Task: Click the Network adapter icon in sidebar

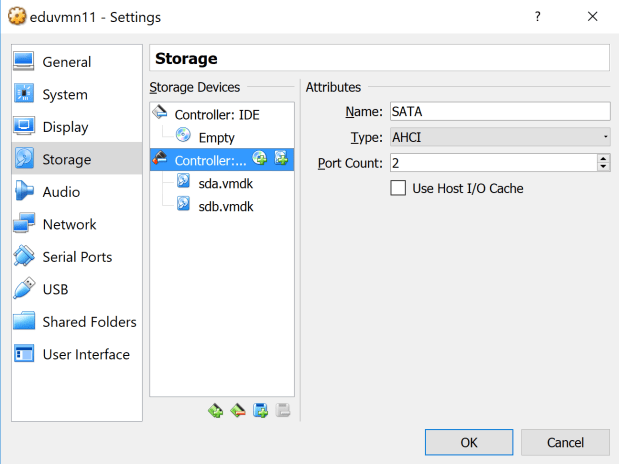Action: pyautogui.click(x=25, y=224)
